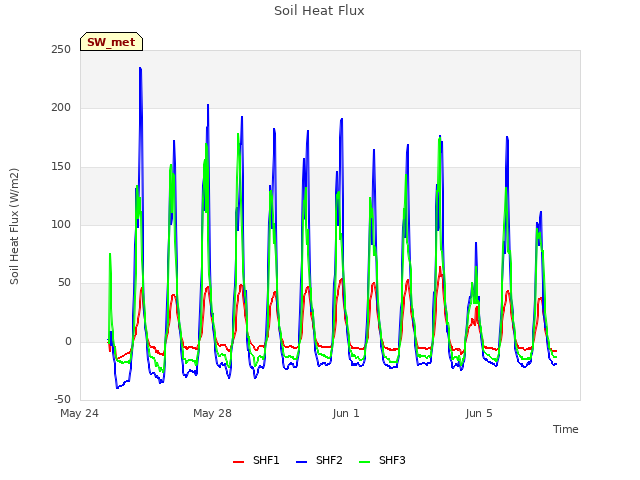Image resolution: width=640 pixels, height=480 pixels.
Task: Select the Soil Heat Flux chart title
Action: click(319, 11)
